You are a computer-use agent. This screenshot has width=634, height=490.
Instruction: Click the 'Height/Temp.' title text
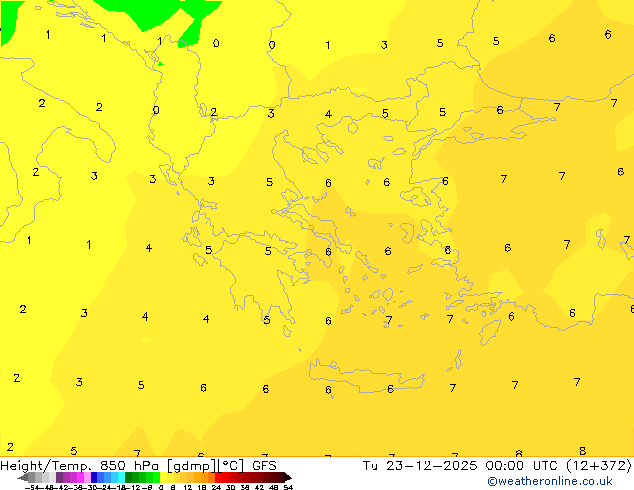[x=46, y=466]
